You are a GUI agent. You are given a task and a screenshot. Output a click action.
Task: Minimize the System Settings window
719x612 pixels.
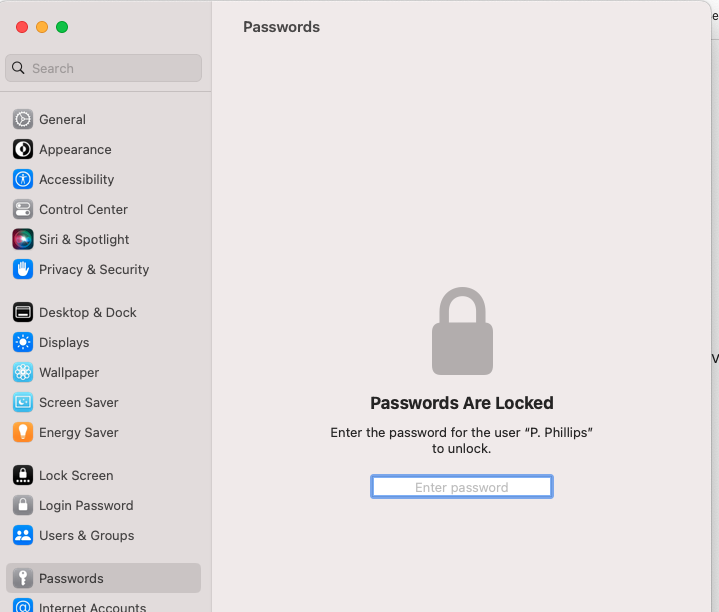[x=42, y=27]
